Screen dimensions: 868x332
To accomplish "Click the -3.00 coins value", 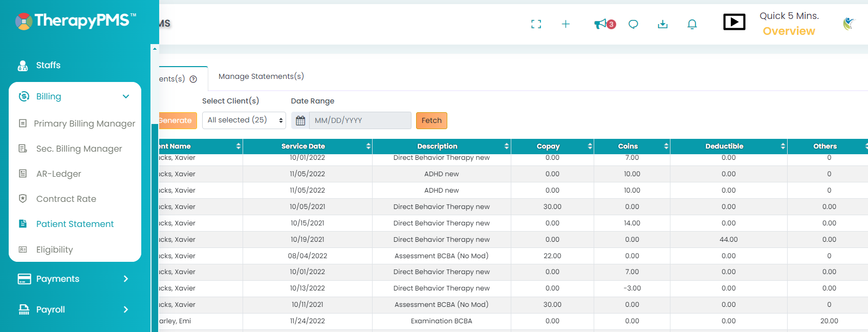I will click(x=632, y=288).
